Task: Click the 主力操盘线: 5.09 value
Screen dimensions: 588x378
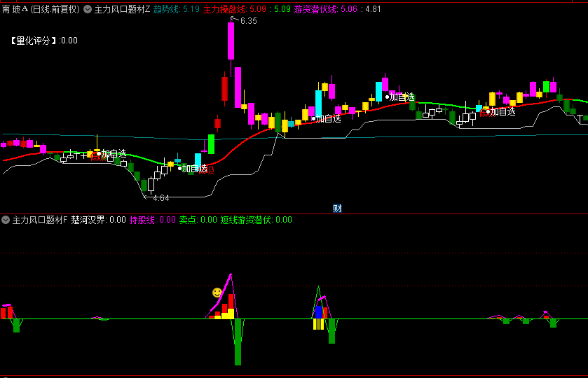Action: (235, 9)
